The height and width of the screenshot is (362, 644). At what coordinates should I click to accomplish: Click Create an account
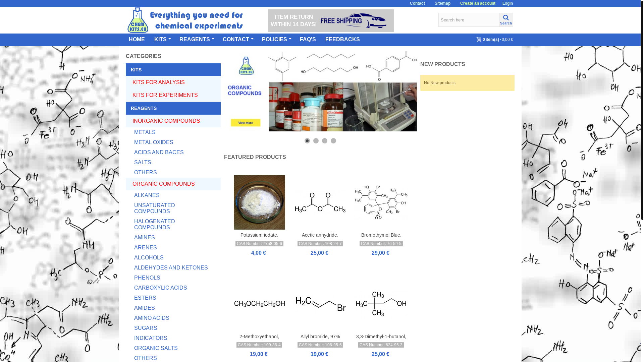pos(478,3)
